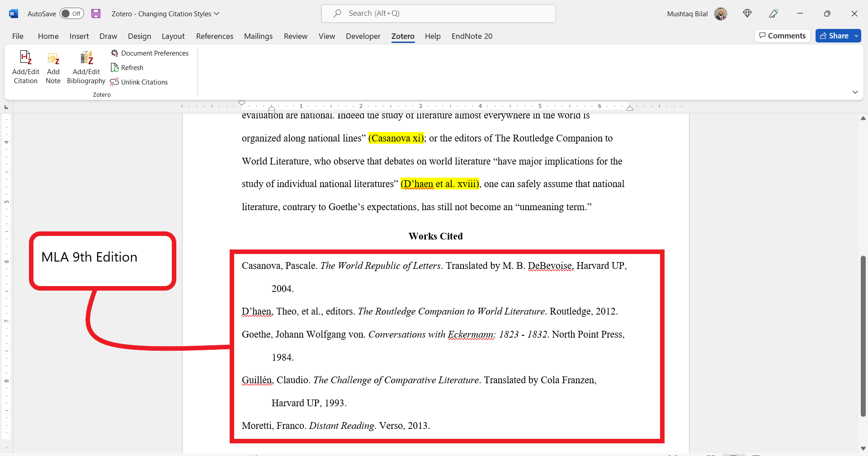Open the Editor pen tool
The height and width of the screenshot is (456, 868).
pos(773,14)
